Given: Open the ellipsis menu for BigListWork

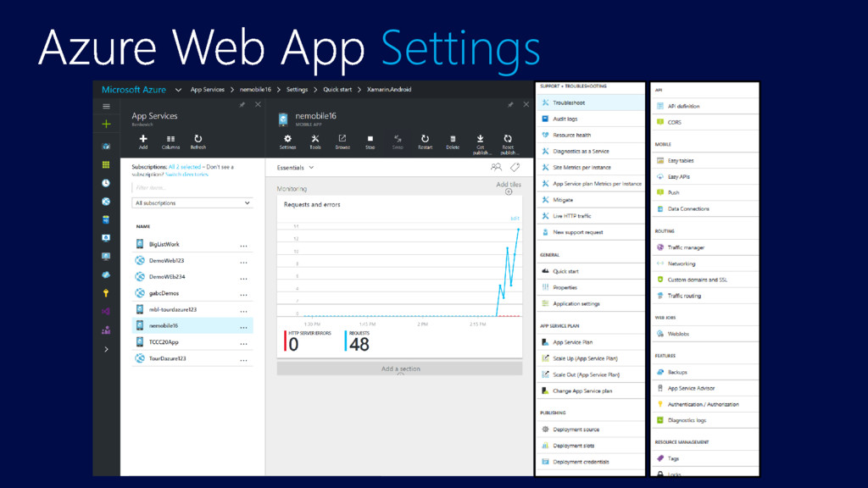Looking at the screenshot, I should [243, 245].
